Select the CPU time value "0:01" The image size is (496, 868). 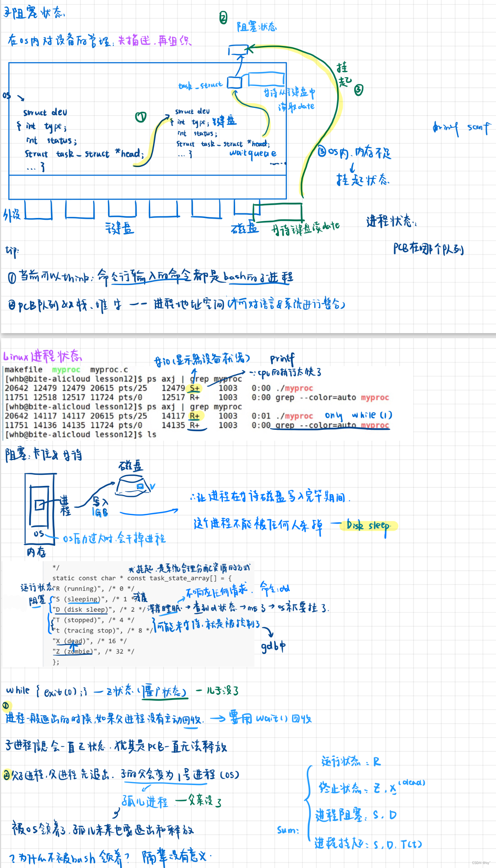261,416
